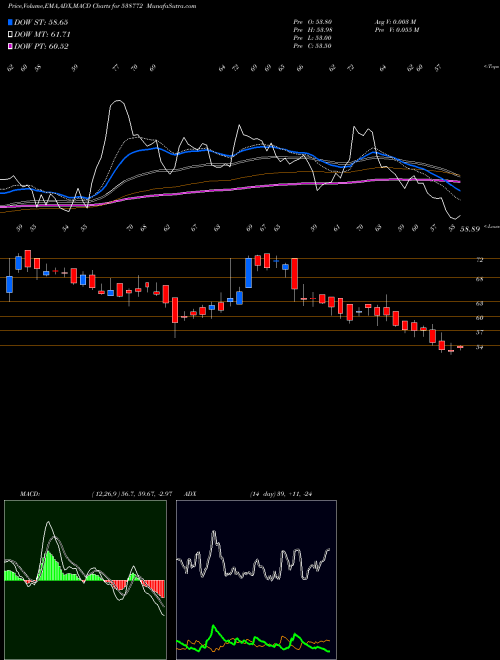Click the white DOW MT legend swatch
500x660 pixels.
[x=11, y=34]
